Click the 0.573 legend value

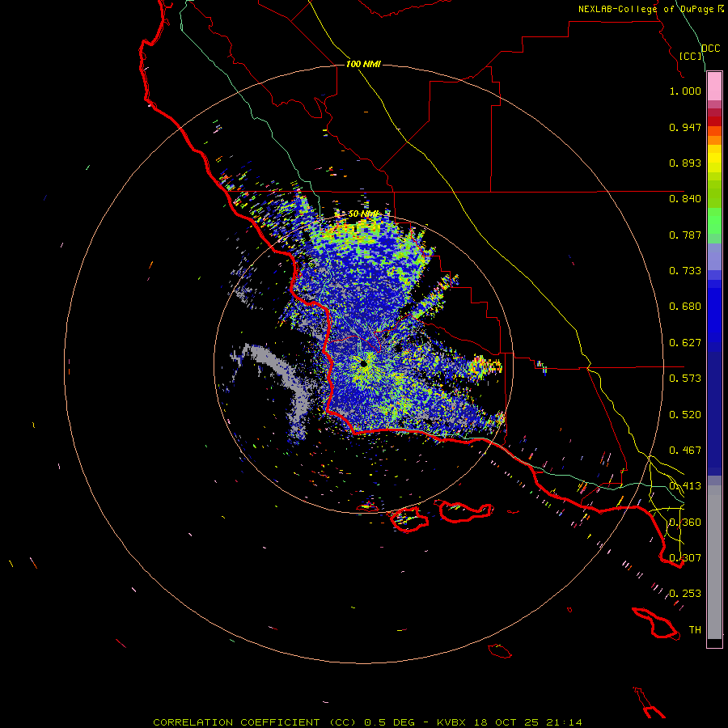click(x=685, y=379)
